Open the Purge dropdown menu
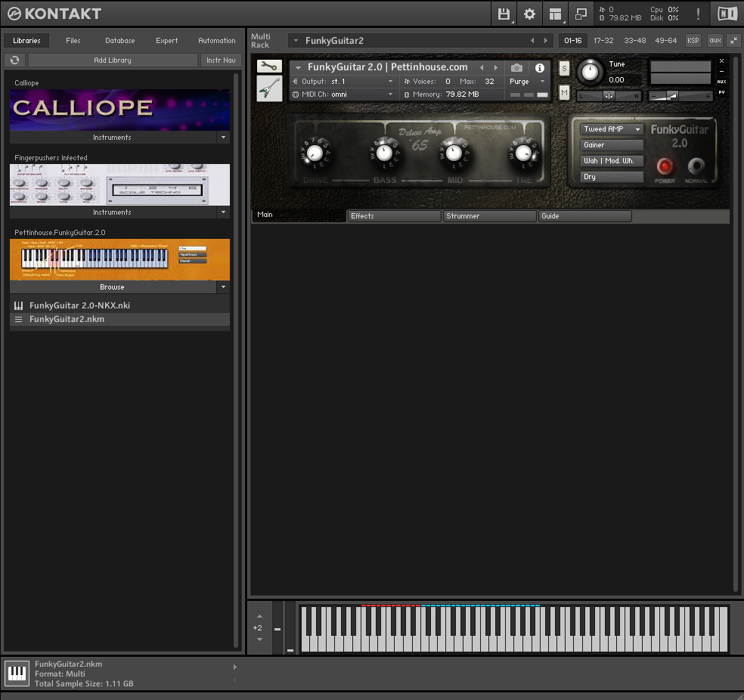The image size is (744, 700). click(527, 82)
